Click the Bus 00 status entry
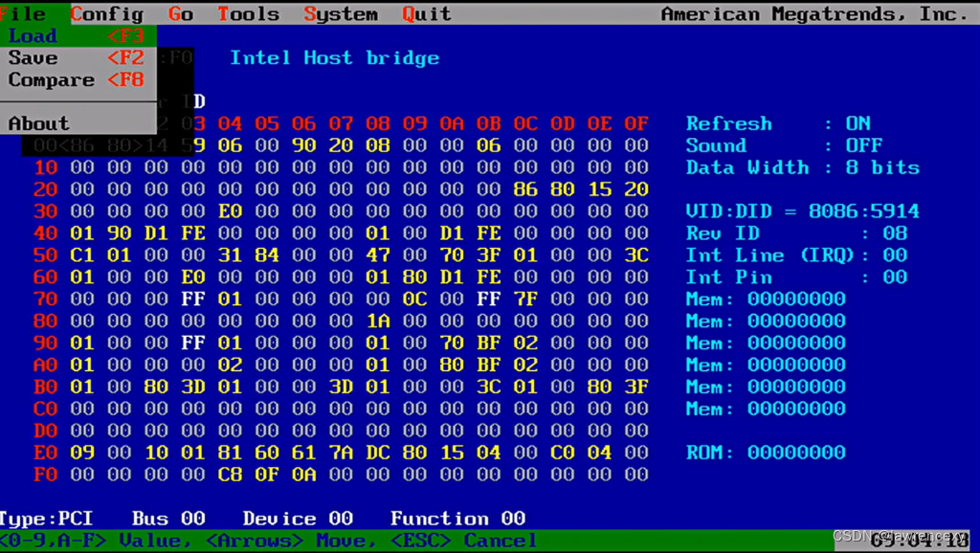Image resolution: width=980 pixels, height=553 pixels. 168,519
